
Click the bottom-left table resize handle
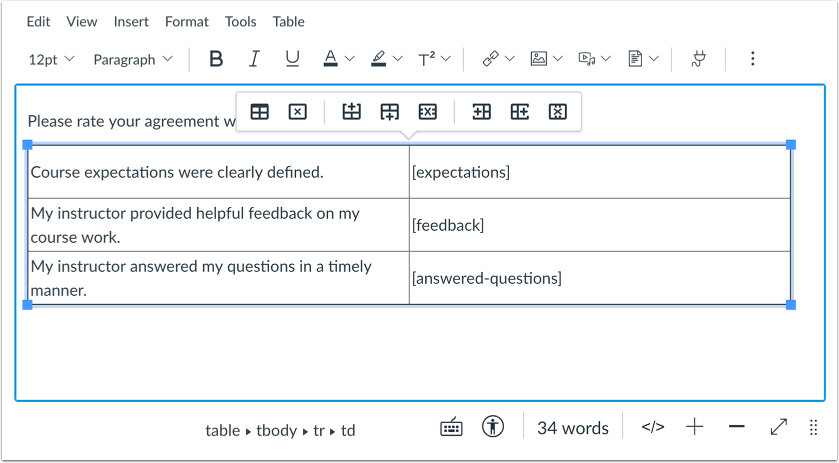click(x=27, y=305)
